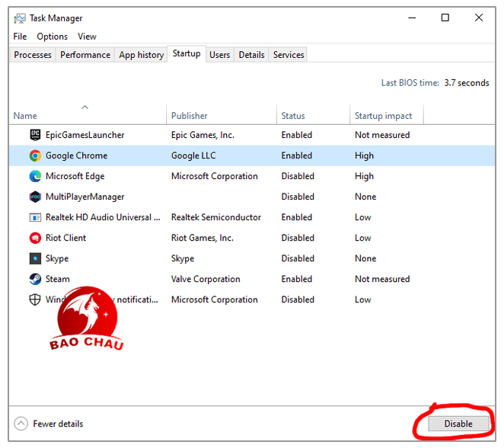The width and height of the screenshot is (504, 448).
Task: Click Realtek's Low startup impact cell
Action: 363,217
